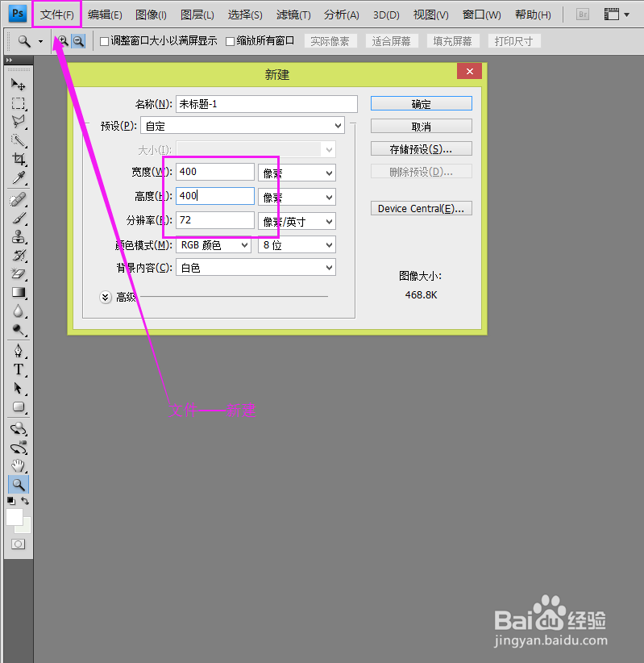Expand the toolbox panel double arrows
Image resolution: width=644 pixels, height=663 pixels.
pos(10,60)
